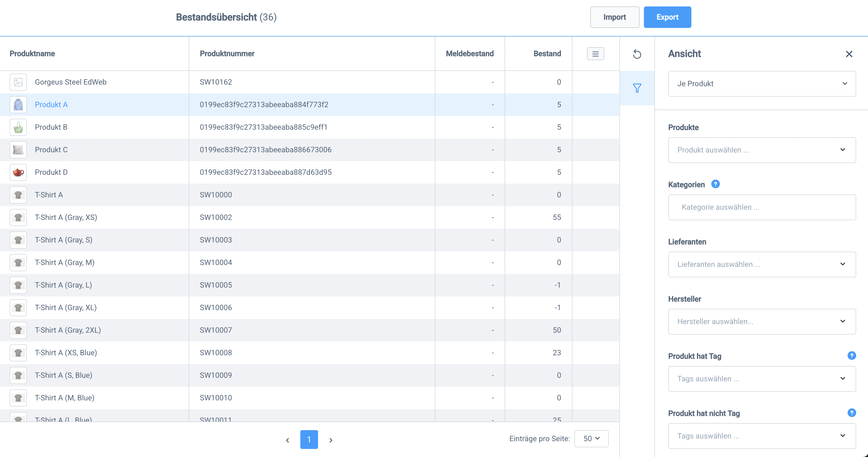
Task: Open the column settings list icon
Action: 595,54
